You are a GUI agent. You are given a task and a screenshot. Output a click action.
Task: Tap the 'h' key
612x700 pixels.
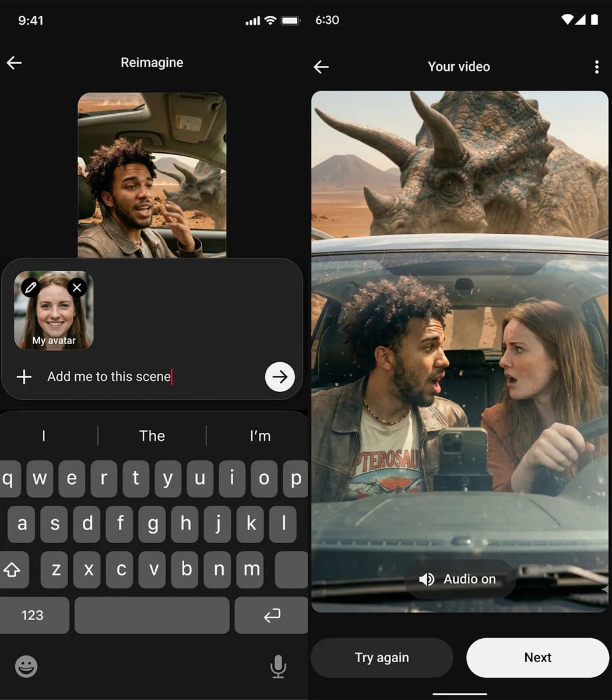coord(185,524)
